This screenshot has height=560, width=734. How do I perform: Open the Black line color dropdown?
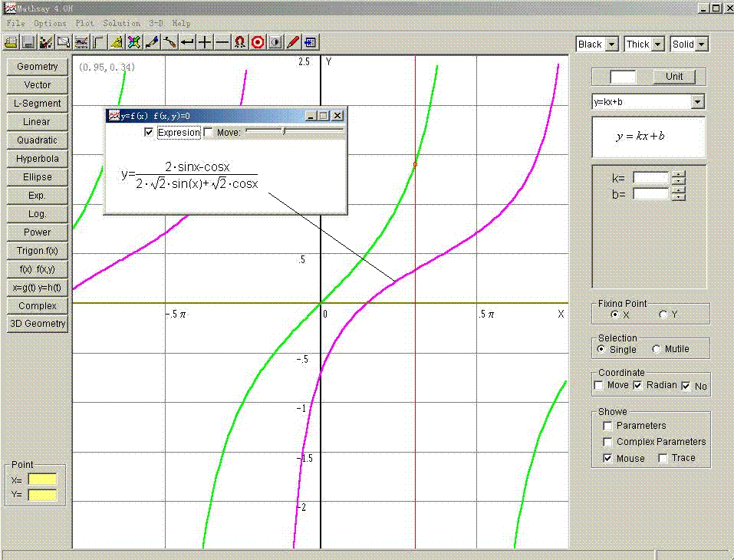point(612,44)
